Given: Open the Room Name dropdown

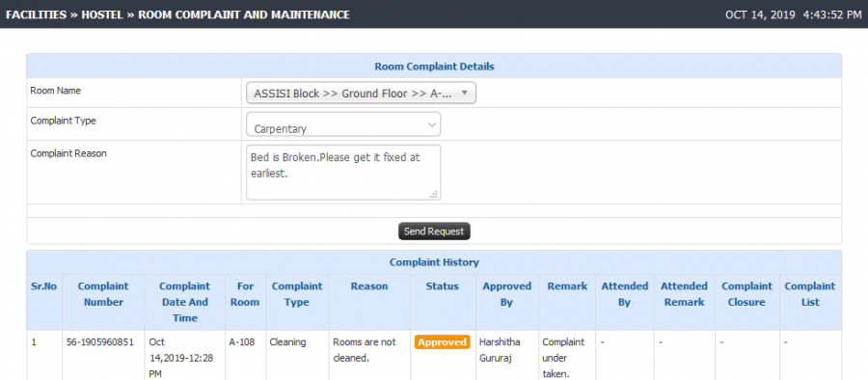Looking at the screenshot, I should point(361,93).
